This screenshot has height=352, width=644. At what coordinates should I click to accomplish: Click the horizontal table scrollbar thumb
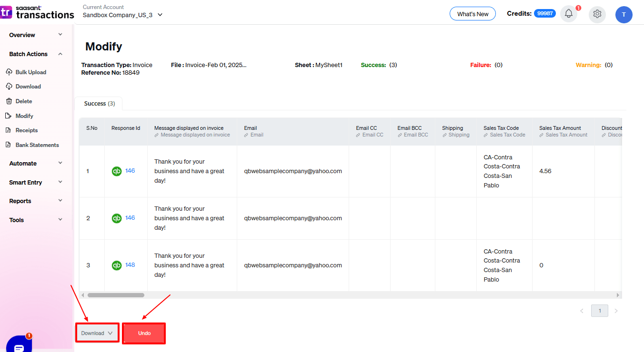point(116,295)
